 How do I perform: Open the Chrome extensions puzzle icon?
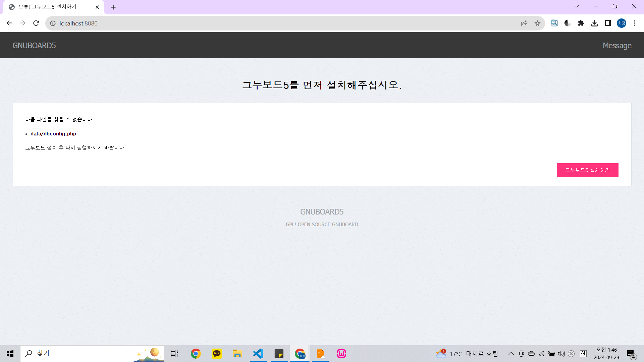[x=581, y=23]
